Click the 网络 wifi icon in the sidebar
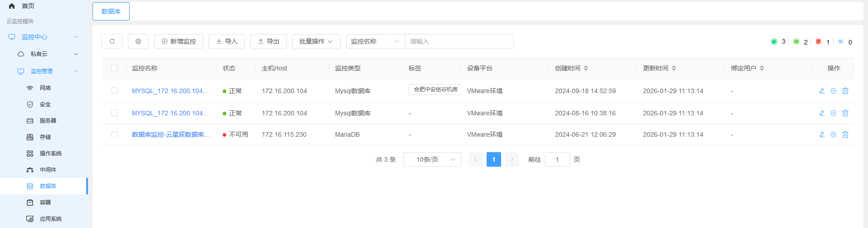 (x=30, y=88)
